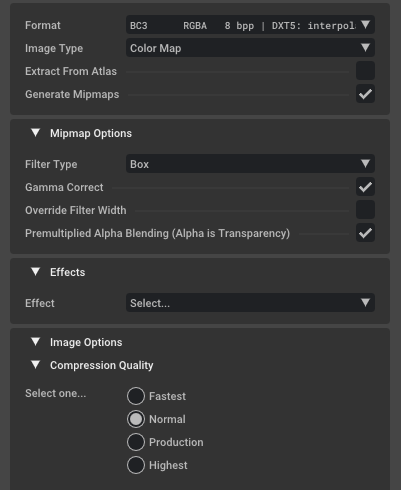
Task: Select the Normal compression quality
Action: [136, 419]
